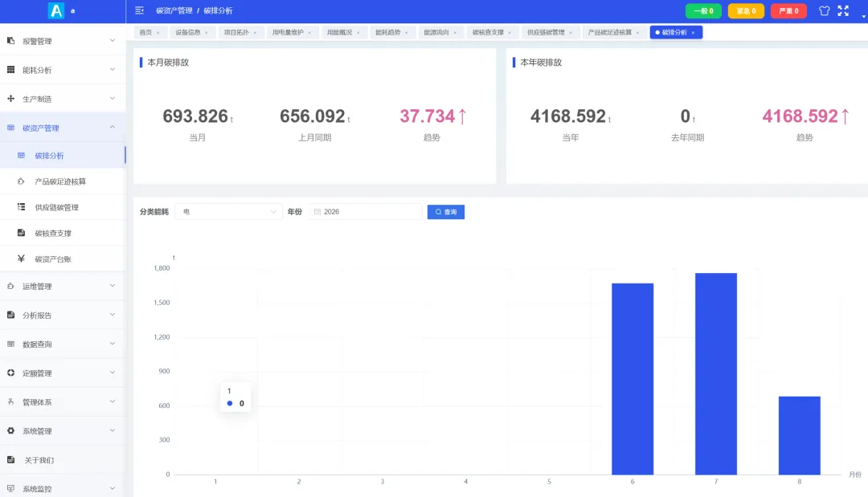
Task: Click the 本月碳排放 panel title
Action: pyautogui.click(x=168, y=63)
